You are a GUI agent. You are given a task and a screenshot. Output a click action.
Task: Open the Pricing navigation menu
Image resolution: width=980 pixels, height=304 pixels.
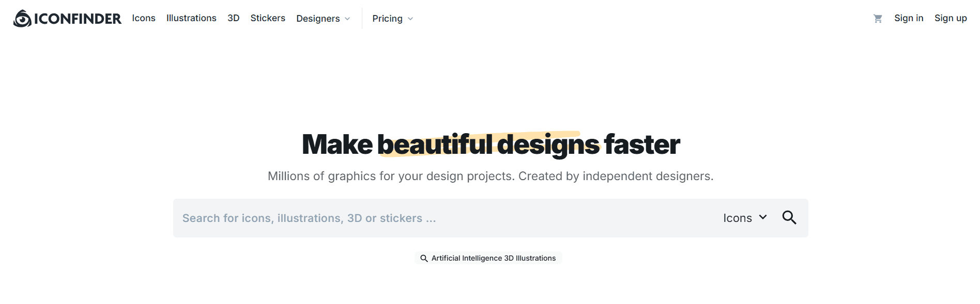pyautogui.click(x=387, y=19)
